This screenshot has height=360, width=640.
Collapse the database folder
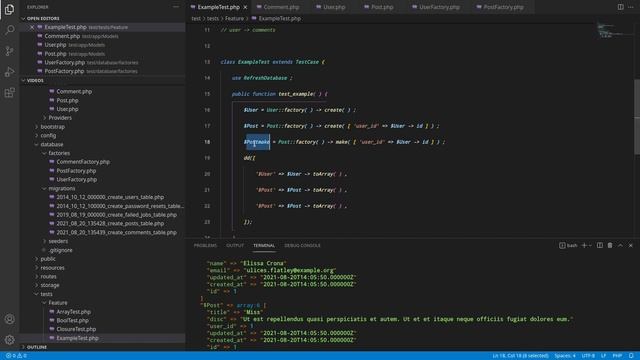(x=51, y=144)
